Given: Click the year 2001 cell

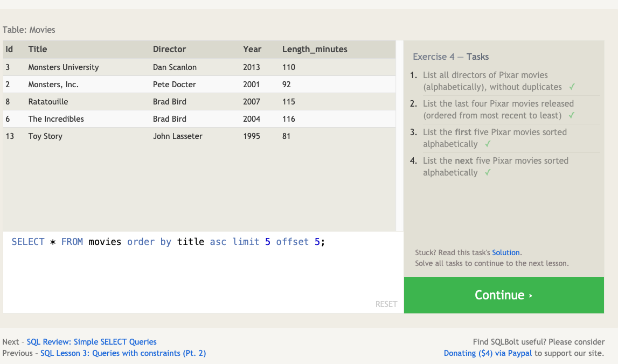Looking at the screenshot, I should [x=252, y=85].
